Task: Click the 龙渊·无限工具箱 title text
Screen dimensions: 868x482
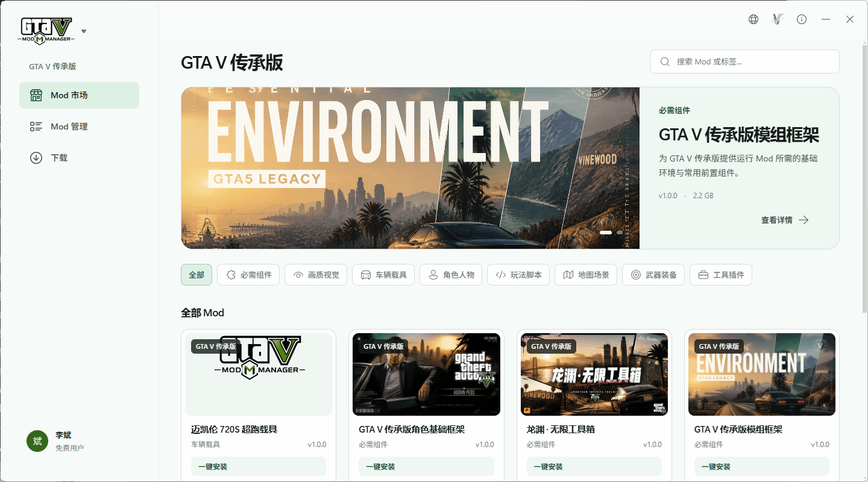Action: click(561, 430)
